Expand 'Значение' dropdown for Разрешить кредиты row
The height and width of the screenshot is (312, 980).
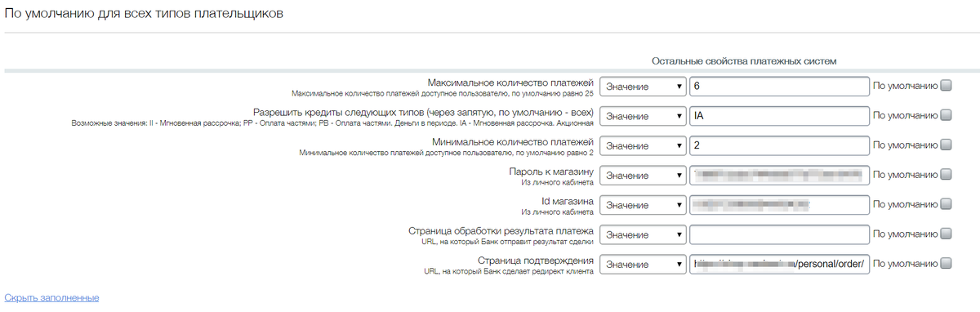pos(643,116)
